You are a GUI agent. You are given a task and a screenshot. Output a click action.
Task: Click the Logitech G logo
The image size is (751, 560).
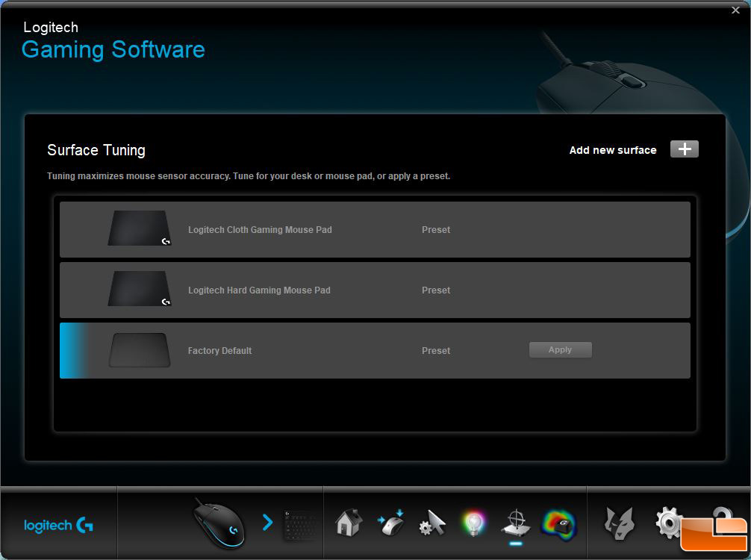[58, 526]
